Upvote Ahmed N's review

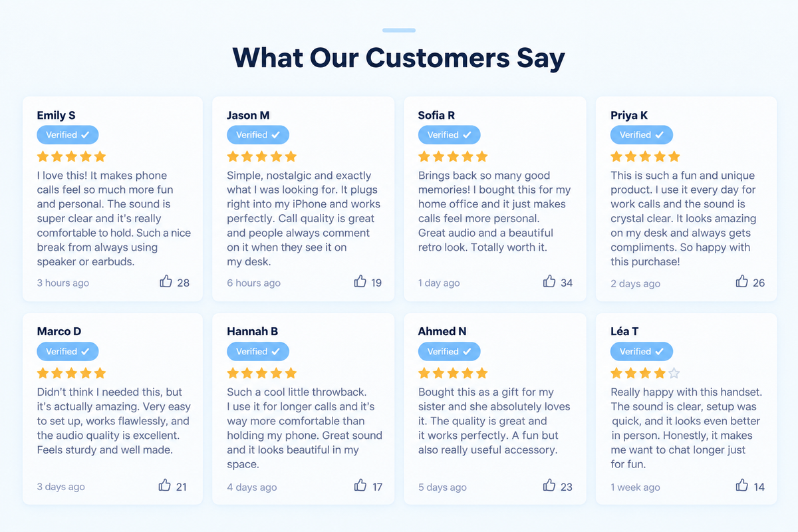coord(549,485)
